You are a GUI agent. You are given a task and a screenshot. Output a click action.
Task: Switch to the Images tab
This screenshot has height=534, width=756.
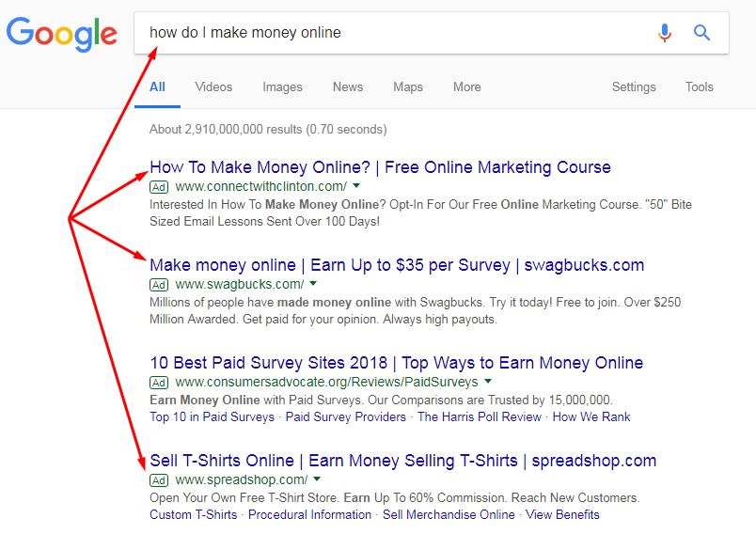(x=282, y=86)
